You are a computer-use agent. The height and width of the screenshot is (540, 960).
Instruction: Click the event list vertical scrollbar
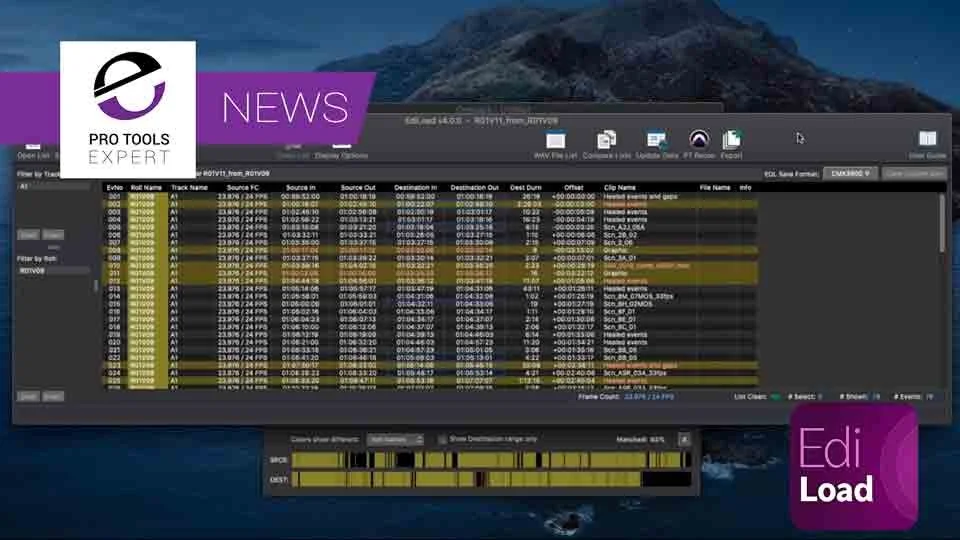click(942, 223)
